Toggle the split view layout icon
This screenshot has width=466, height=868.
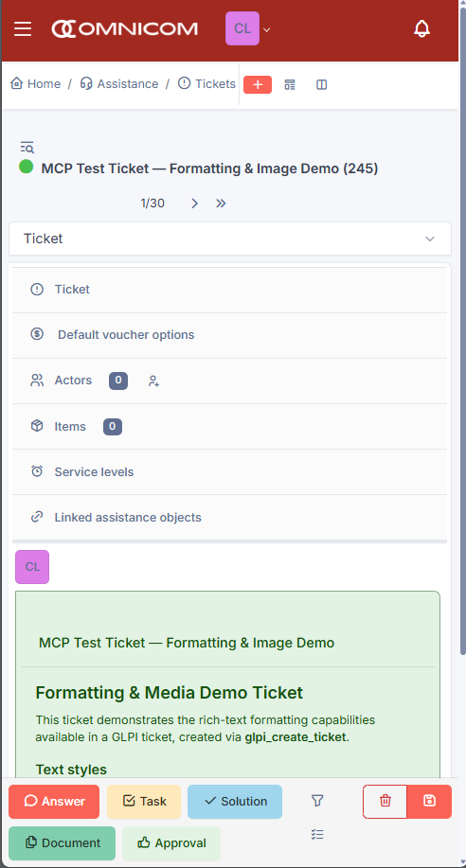(322, 84)
